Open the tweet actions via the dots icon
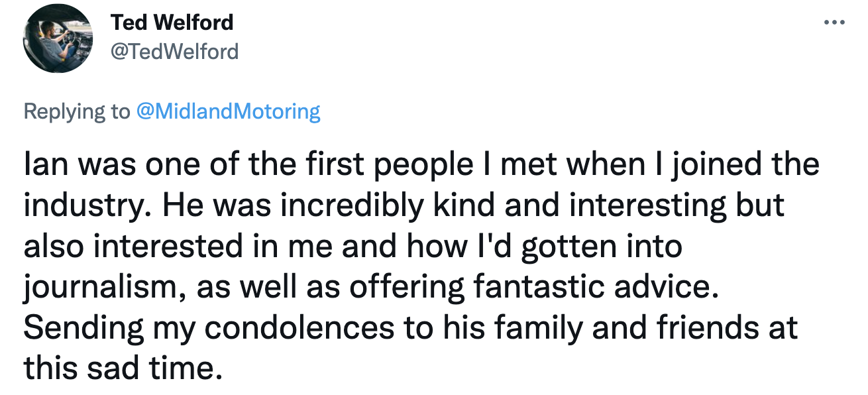This screenshot has width=868, height=395. click(x=834, y=21)
